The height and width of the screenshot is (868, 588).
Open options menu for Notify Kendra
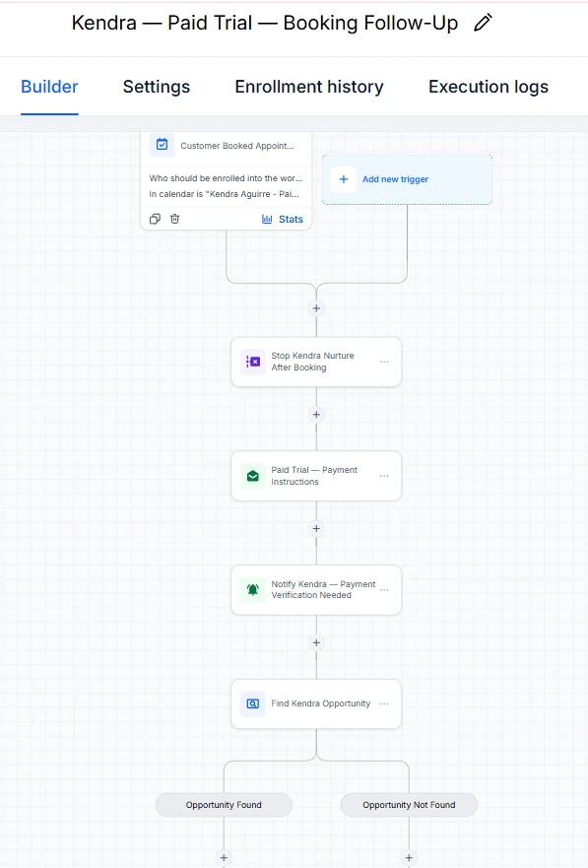click(384, 589)
